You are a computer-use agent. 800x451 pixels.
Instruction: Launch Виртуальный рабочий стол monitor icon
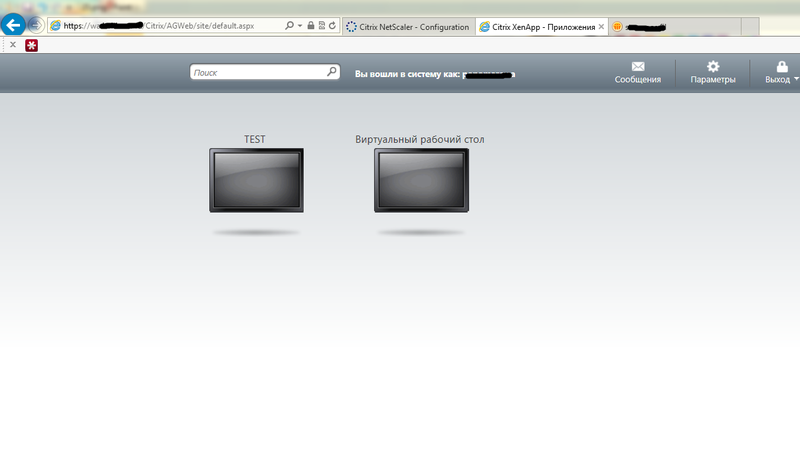(x=421, y=180)
